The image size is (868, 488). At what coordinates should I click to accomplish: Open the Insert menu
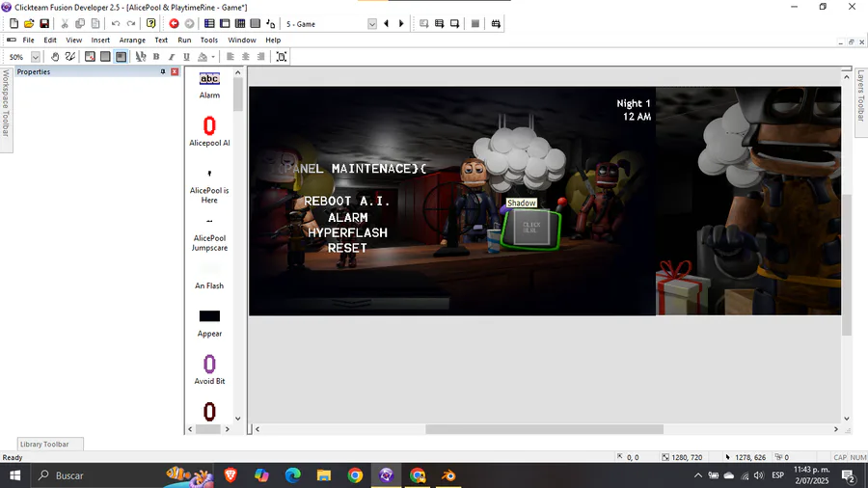point(100,40)
